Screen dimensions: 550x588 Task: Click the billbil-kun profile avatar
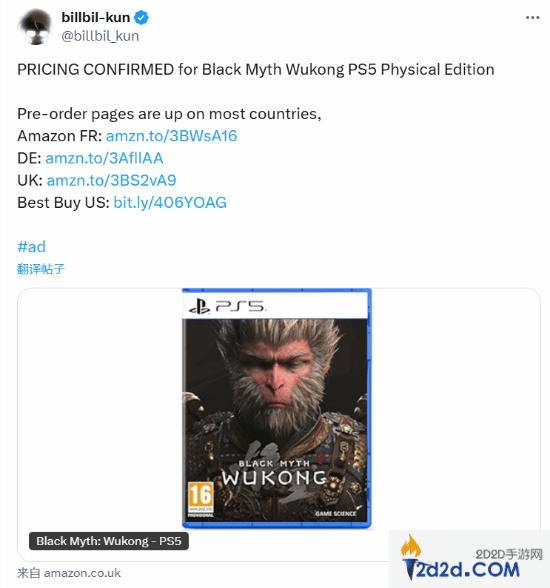[x=35, y=27]
